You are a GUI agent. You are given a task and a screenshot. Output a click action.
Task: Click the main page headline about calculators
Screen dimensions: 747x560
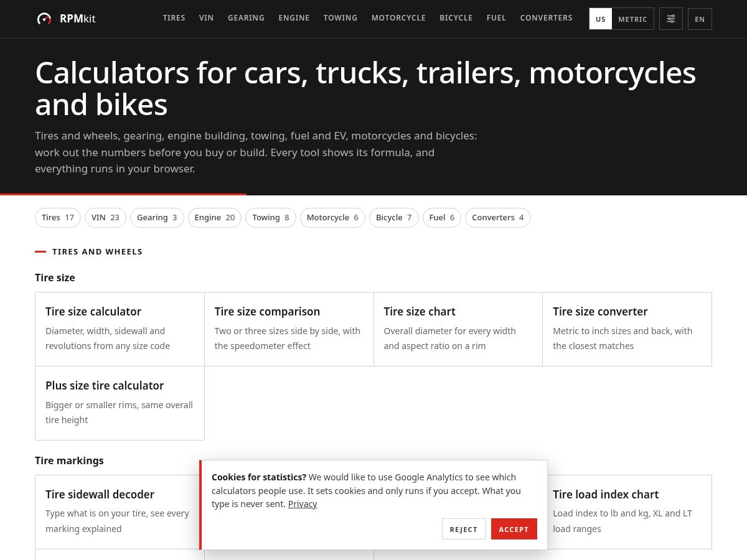[365, 88]
